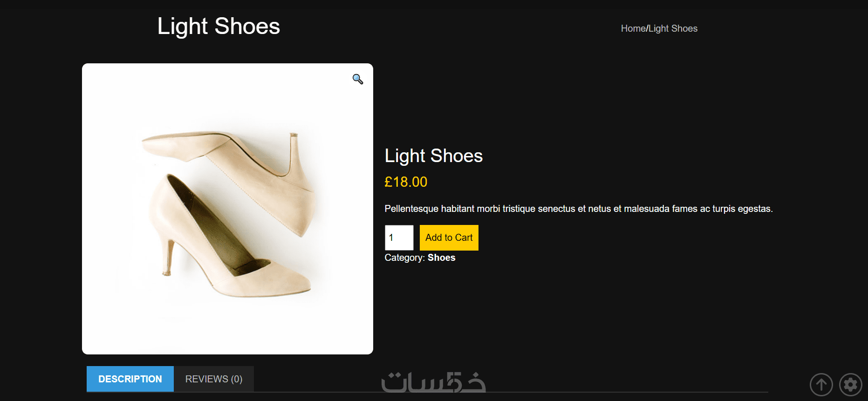Open the settings gear icon

point(850,385)
